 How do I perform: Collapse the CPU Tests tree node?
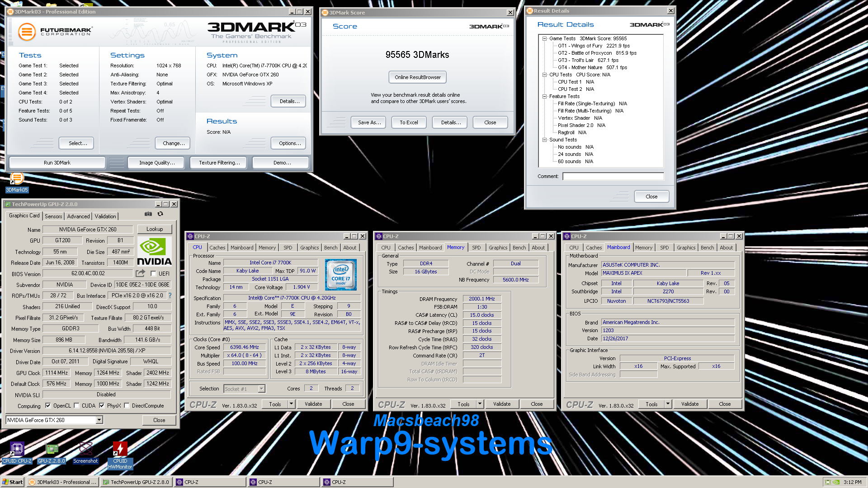tap(544, 75)
